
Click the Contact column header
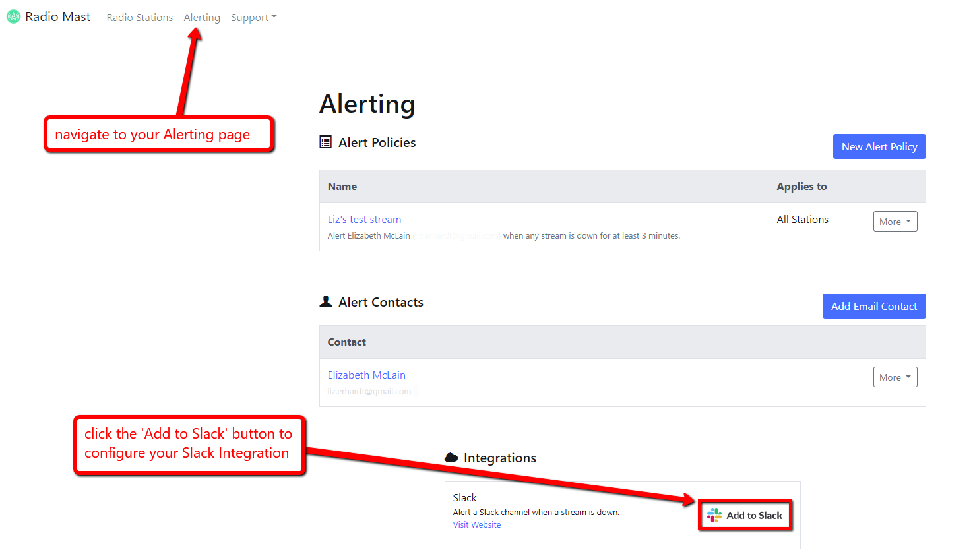coord(346,342)
